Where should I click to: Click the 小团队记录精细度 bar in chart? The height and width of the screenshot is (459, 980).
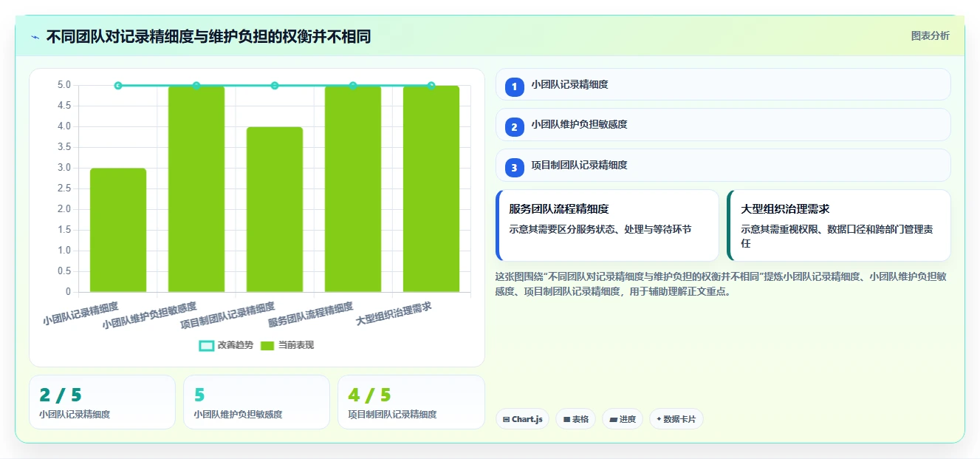[x=118, y=230]
